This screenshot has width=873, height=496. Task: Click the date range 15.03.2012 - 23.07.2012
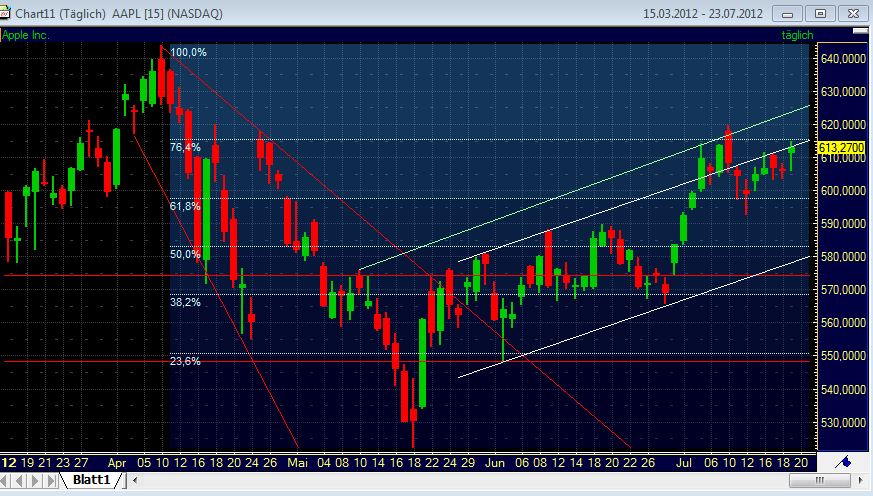tap(703, 13)
